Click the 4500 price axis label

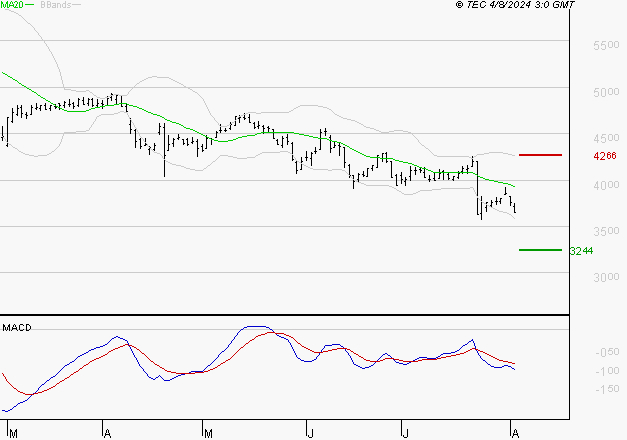(x=606, y=138)
